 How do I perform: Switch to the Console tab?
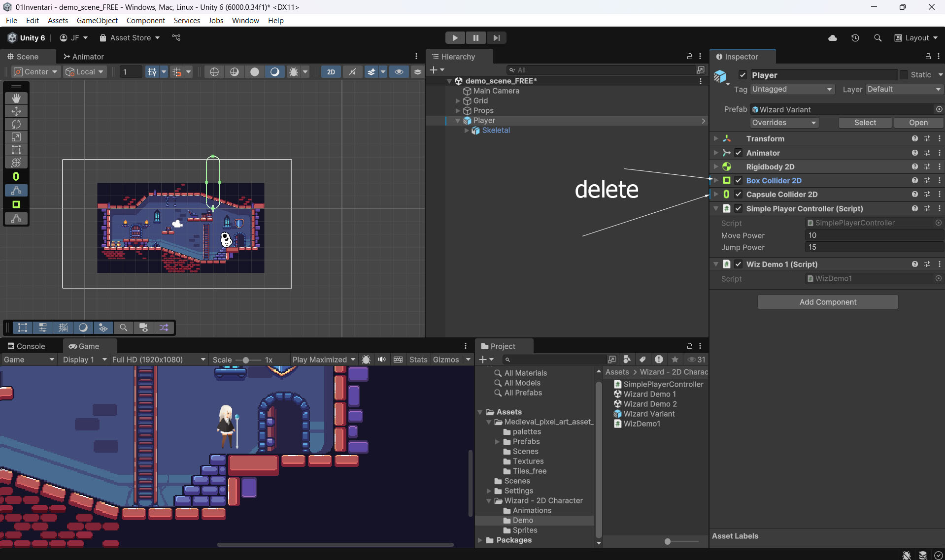click(26, 346)
